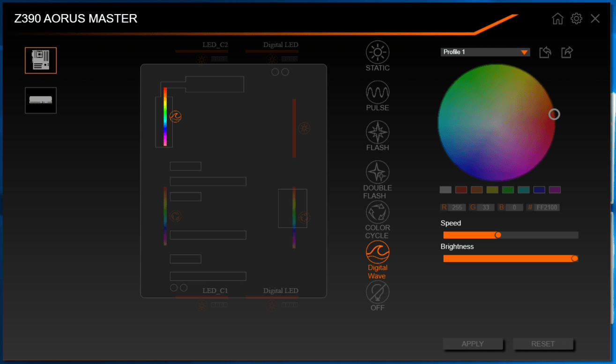This screenshot has height=364, width=616.
Task: Click the color wheel selector ring
Action: (554, 114)
